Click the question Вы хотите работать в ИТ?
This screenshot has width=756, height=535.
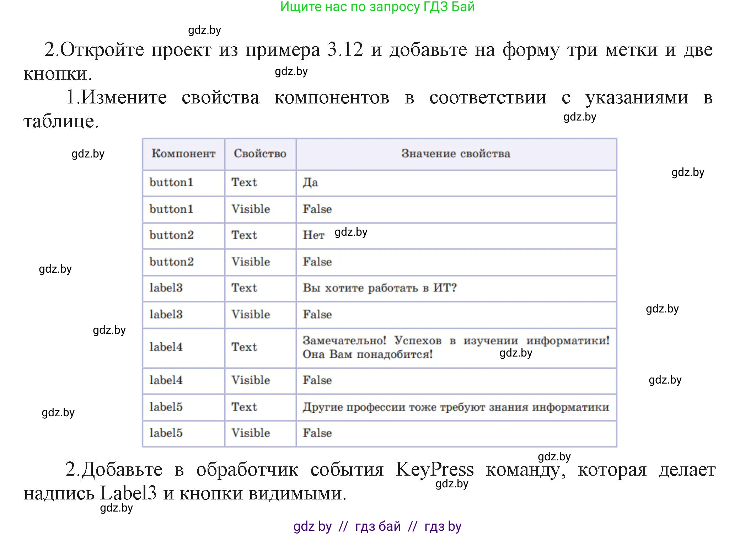380,288
